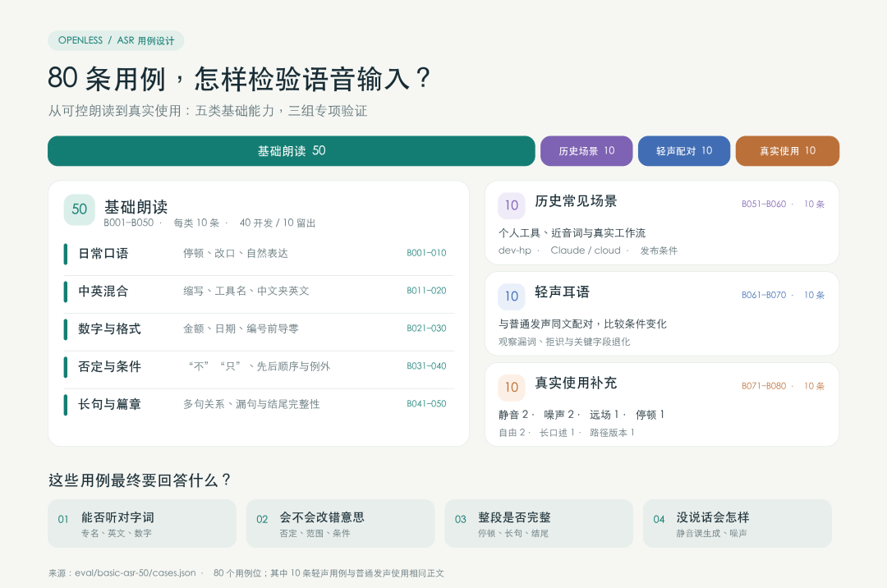Open question card 04 没说话会怎样

click(x=738, y=524)
